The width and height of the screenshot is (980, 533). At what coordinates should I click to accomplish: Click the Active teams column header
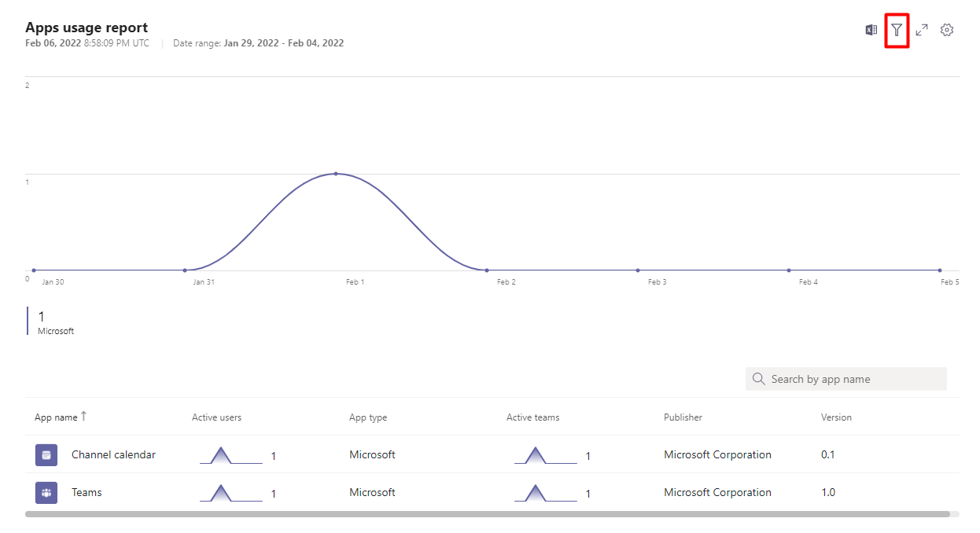point(533,417)
